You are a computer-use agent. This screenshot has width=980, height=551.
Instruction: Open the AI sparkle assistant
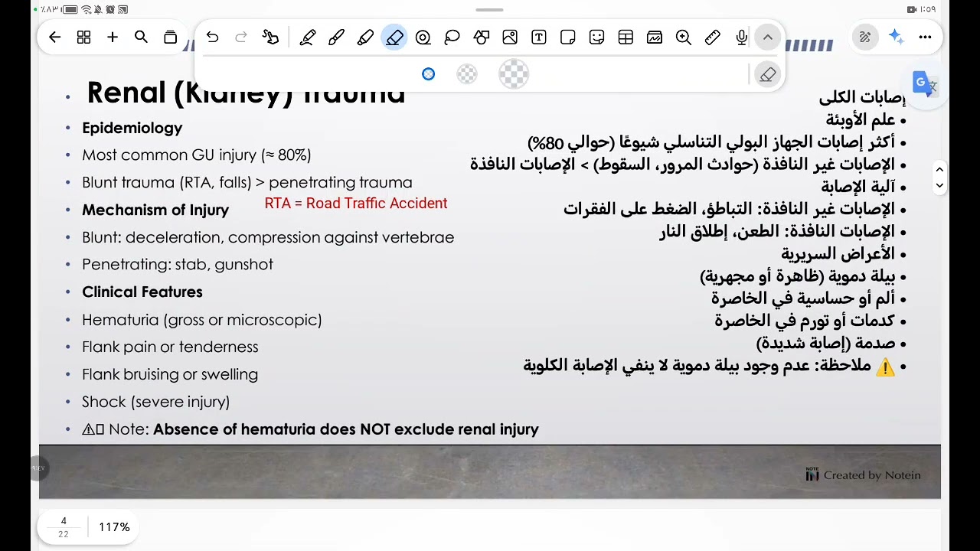(x=897, y=37)
